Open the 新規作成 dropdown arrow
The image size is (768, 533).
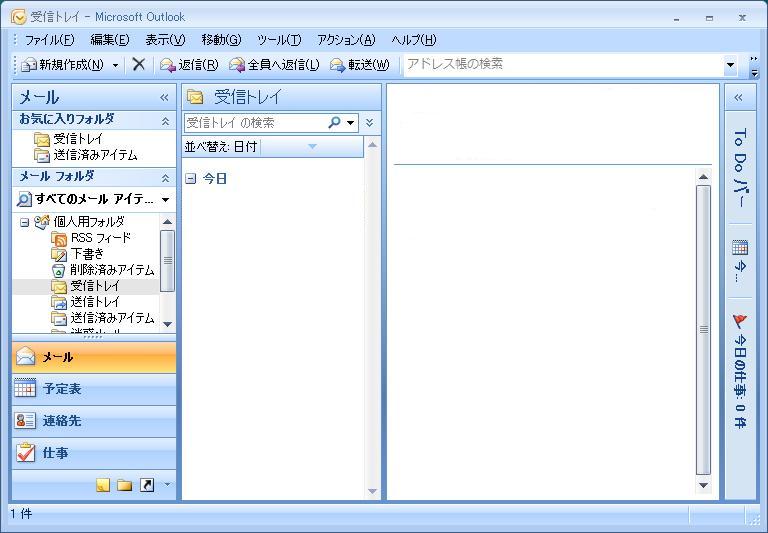click(x=116, y=65)
